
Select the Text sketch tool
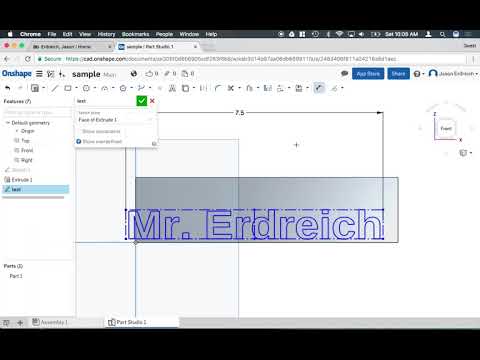[172, 88]
